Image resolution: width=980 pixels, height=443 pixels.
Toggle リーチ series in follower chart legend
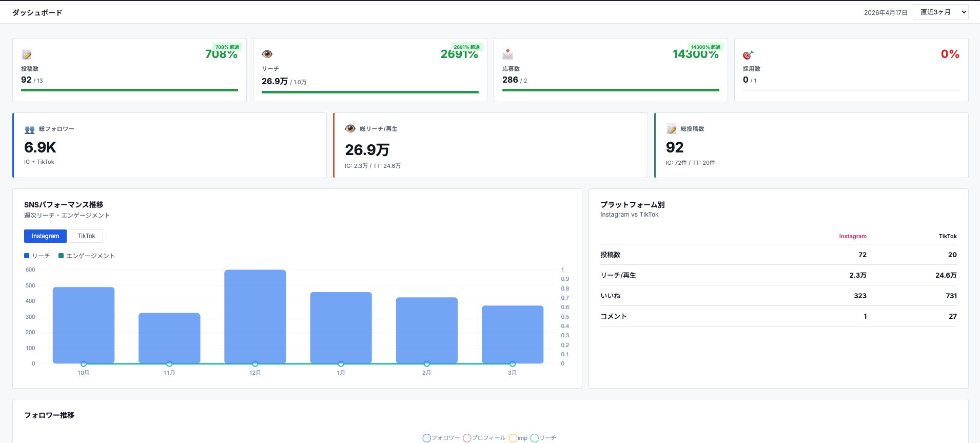[x=543, y=438]
